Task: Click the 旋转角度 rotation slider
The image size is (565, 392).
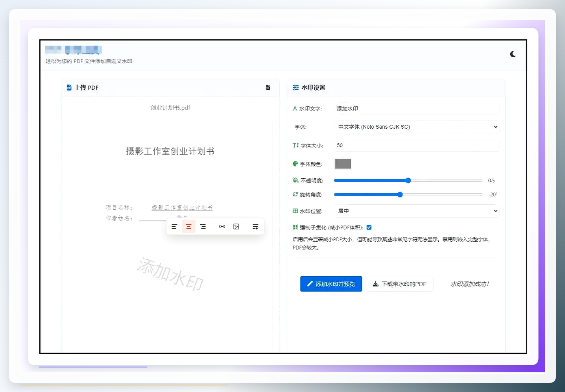Action: pyautogui.click(x=408, y=194)
